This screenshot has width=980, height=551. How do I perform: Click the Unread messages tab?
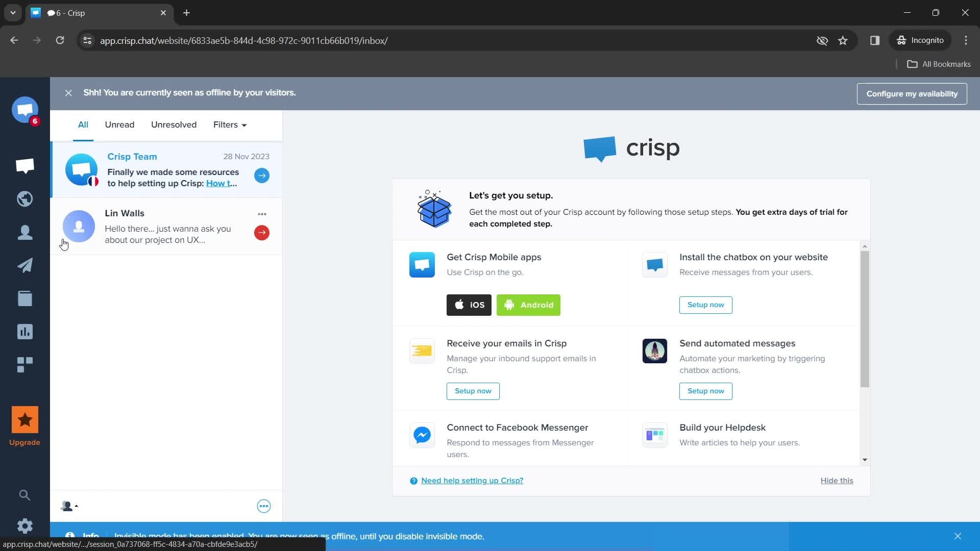[x=119, y=124]
